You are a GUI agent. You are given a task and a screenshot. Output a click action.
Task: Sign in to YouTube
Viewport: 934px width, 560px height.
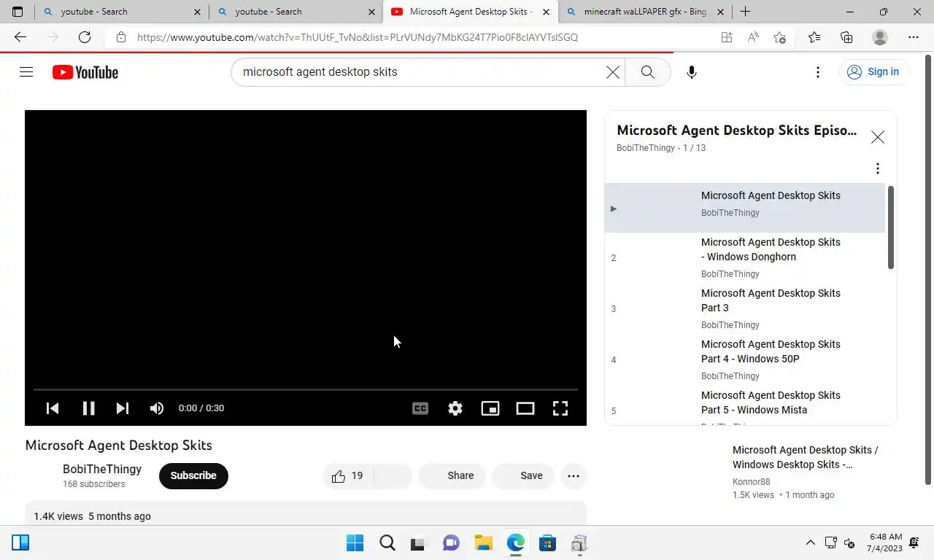pyautogui.click(x=873, y=71)
